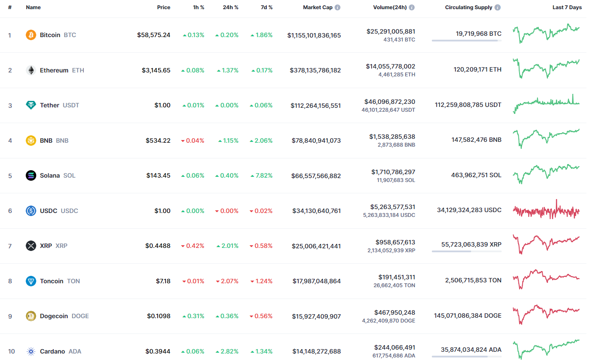Click the BNB coin logo icon
589x364 pixels.
click(x=31, y=141)
